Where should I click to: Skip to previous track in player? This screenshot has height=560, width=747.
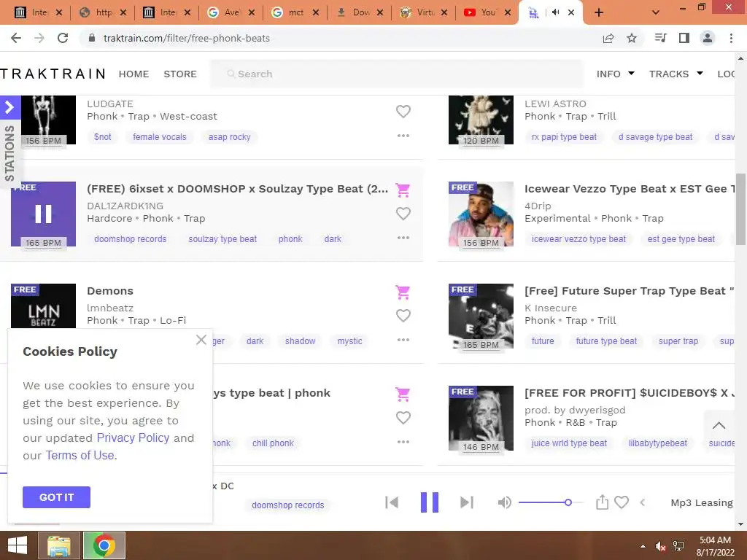[x=392, y=502]
